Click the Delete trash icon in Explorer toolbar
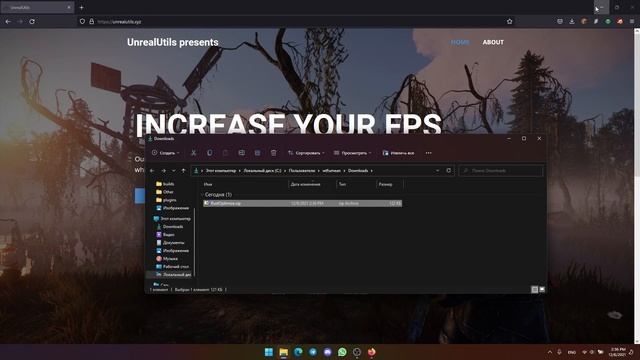Screen dimensions: 640x360 pos(273,153)
